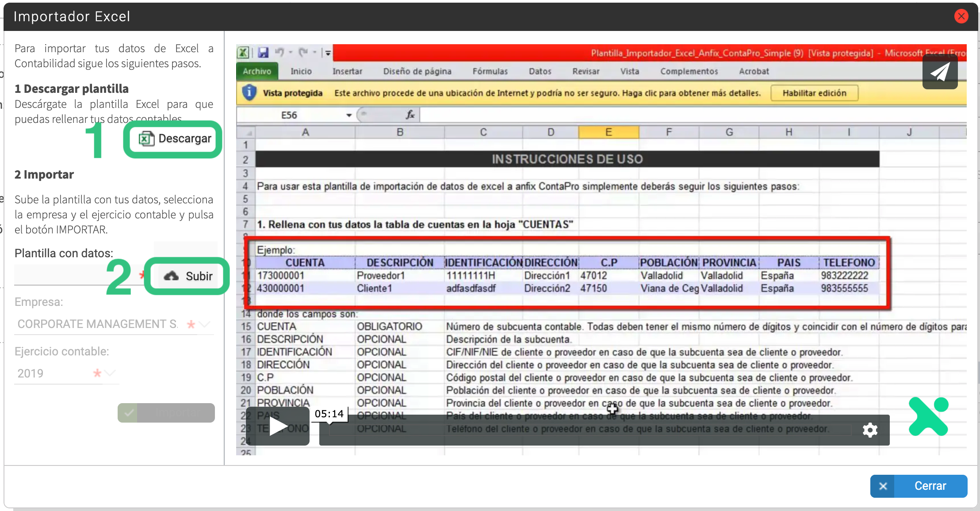Open the Archivo tab in Excel

tap(257, 71)
